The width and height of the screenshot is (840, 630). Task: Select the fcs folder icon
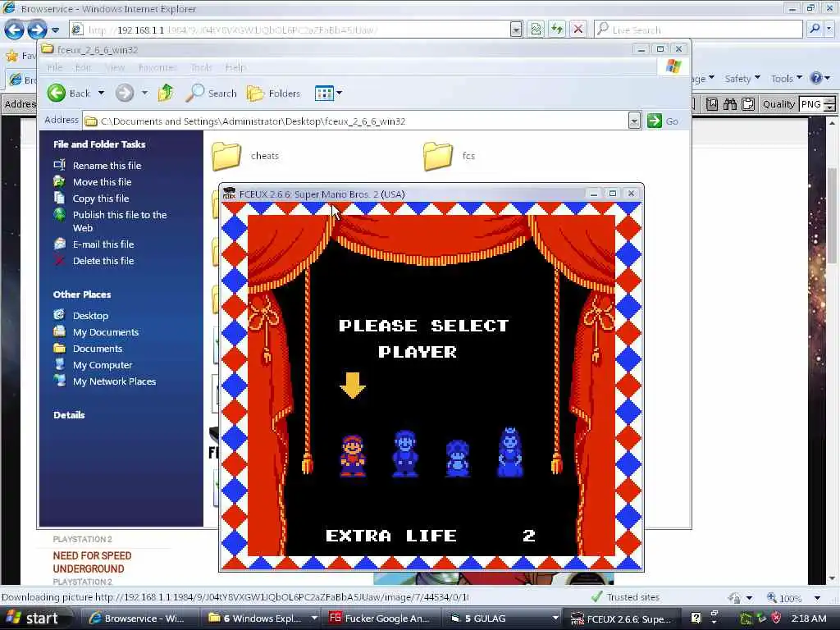pyautogui.click(x=438, y=155)
